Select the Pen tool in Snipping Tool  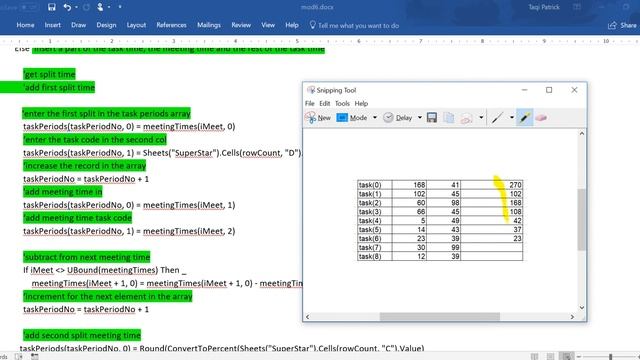[x=497, y=118]
